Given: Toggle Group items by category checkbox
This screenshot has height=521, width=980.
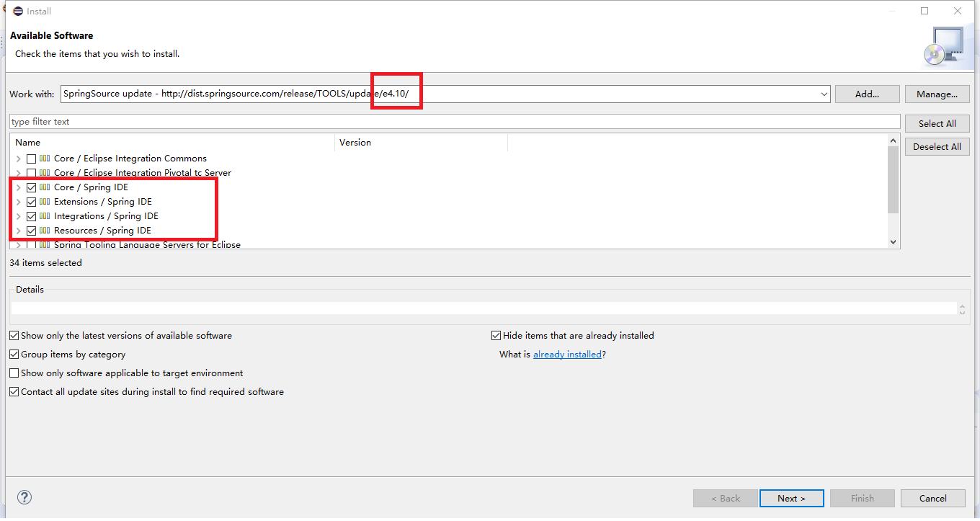Looking at the screenshot, I should pyautogui.click(x=14, y=355).
